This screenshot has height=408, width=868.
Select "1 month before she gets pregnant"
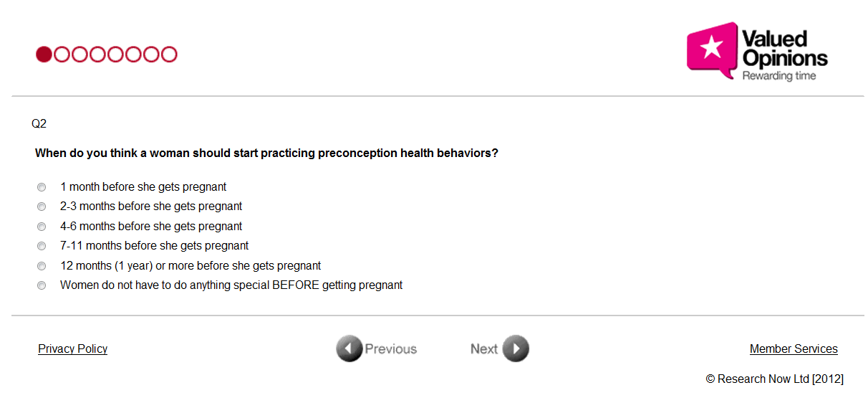pos(42,187)
